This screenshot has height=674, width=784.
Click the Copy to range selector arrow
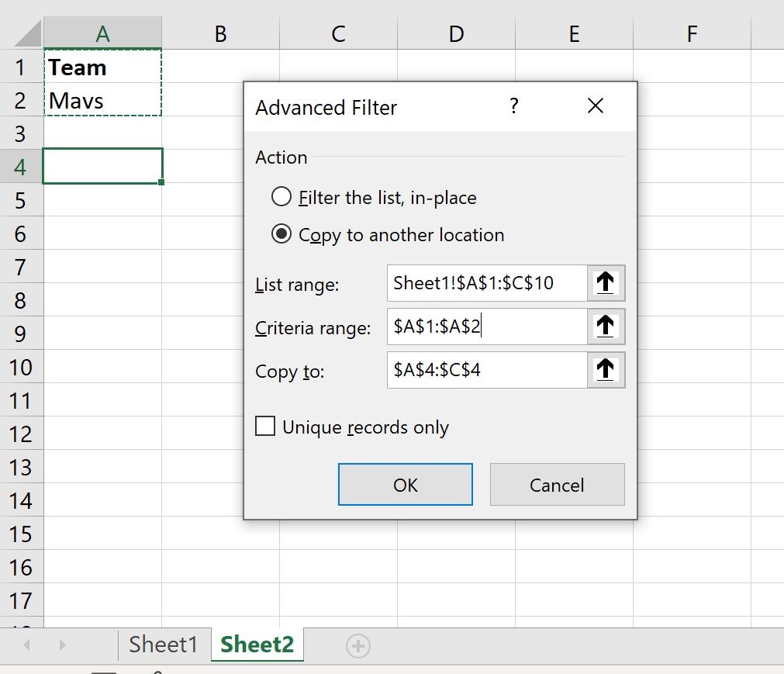[x=606, y=371]
